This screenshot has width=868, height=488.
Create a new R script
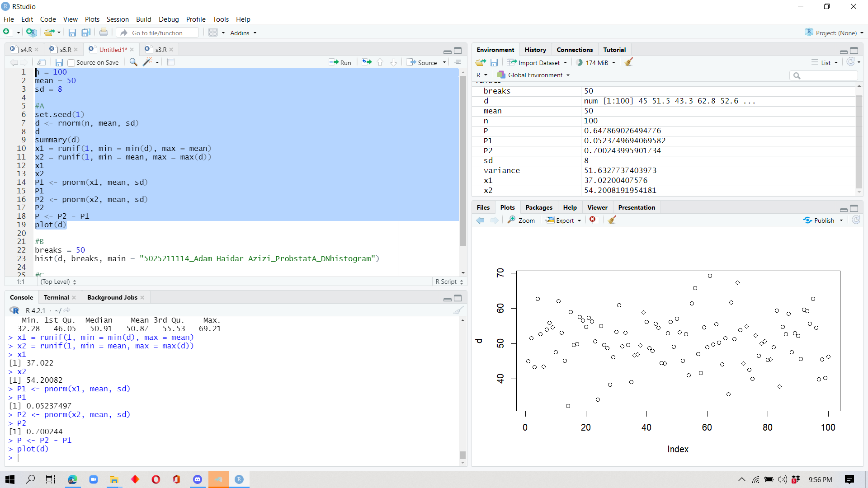pyautogui.click(x=6, y=32)
